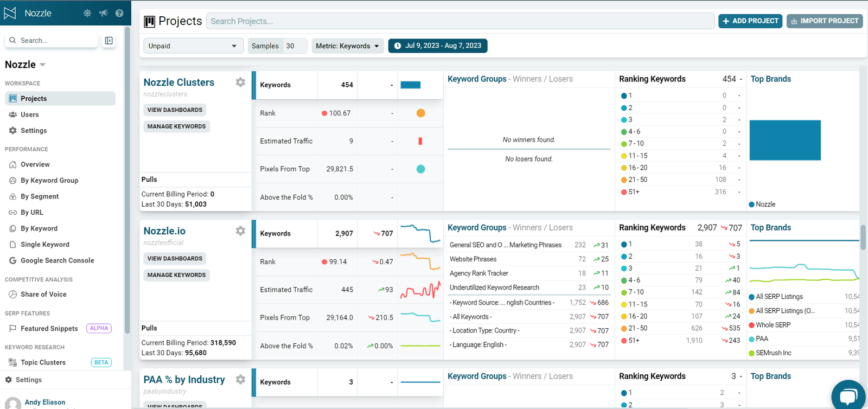Image resolution: width=868 pixels, height=409 pixels.
Task: Click the Users people icon
Action: click(13, 114)
